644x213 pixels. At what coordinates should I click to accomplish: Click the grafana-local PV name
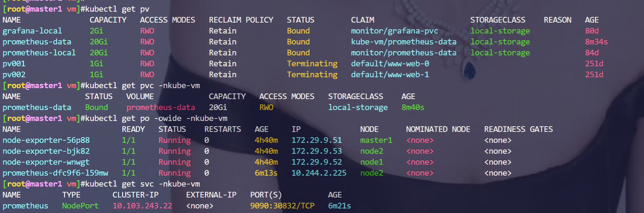(32, 31)
